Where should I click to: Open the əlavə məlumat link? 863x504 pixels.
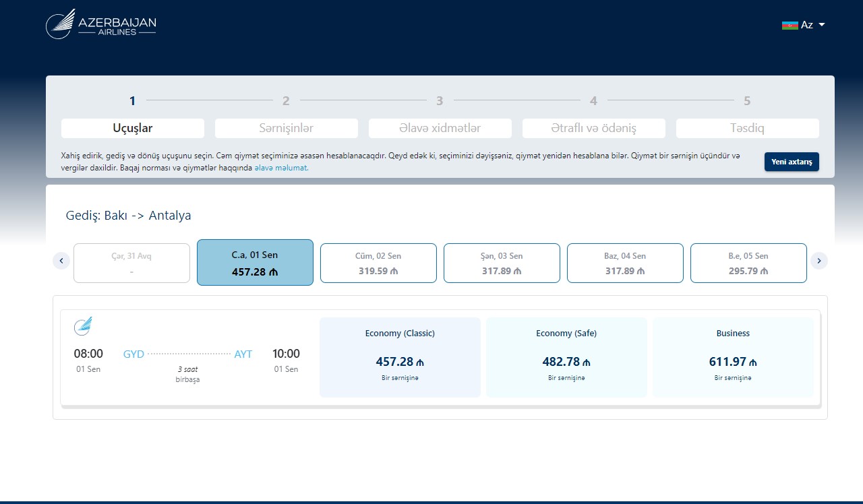point(281,168)
